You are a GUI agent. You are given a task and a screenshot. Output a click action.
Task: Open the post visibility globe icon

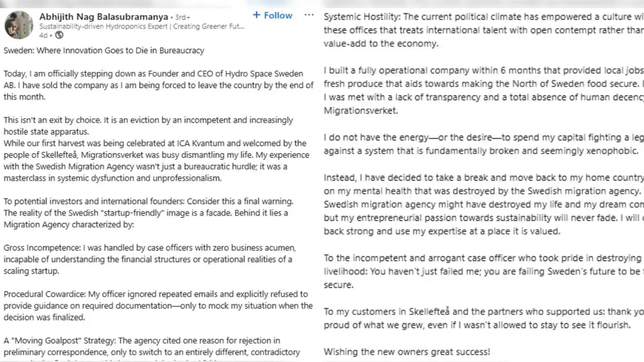pos(59,35)
